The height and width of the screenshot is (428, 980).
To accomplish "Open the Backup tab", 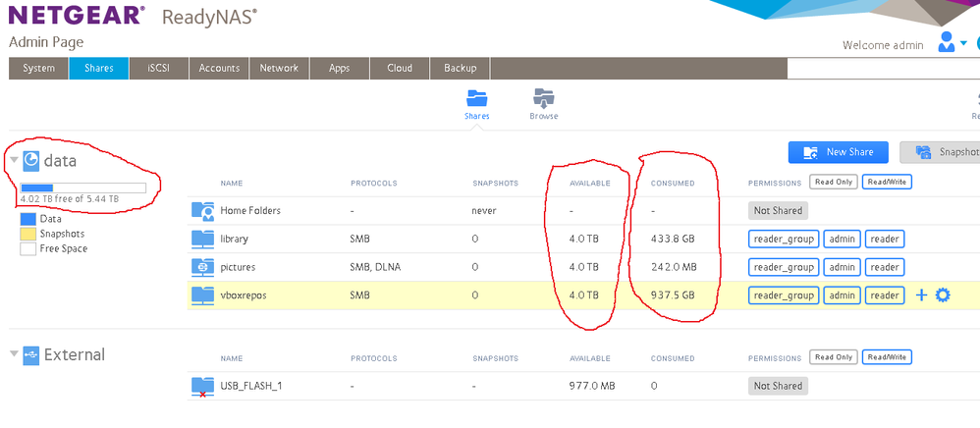I will tap(460, 68).
